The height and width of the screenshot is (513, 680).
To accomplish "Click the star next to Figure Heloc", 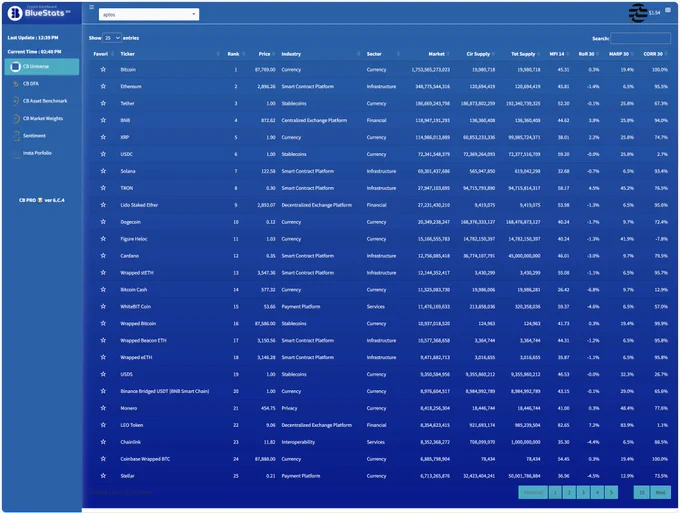I will (103, 239).
